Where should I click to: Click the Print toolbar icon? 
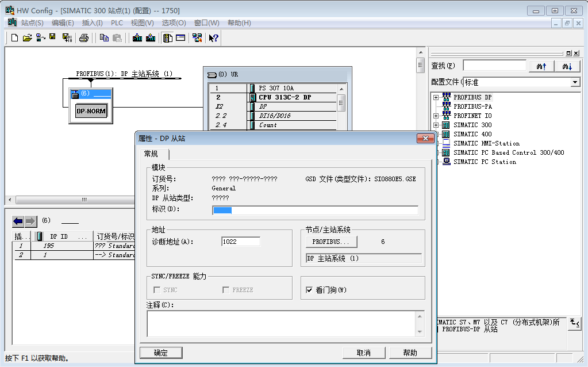point(84,38)
